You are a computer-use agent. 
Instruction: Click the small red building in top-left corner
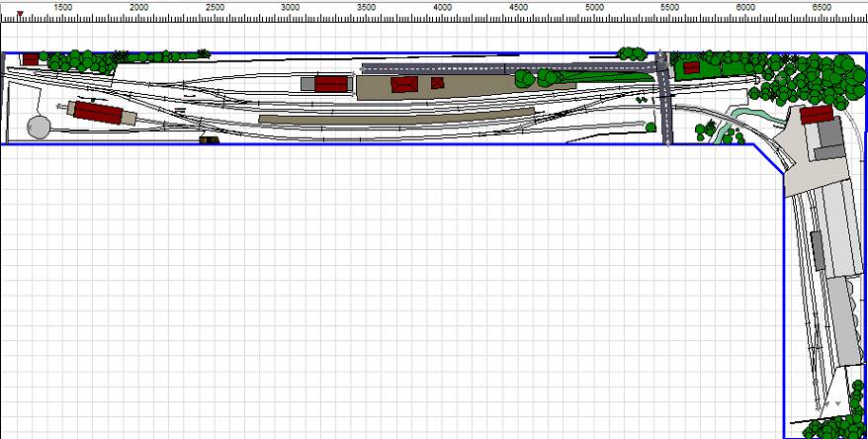click(31, 59)
